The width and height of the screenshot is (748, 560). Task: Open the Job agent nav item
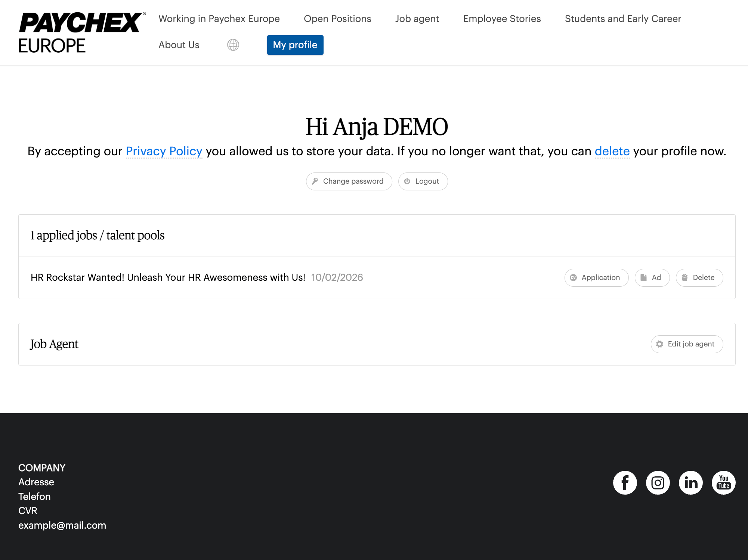tap(417, 19)
